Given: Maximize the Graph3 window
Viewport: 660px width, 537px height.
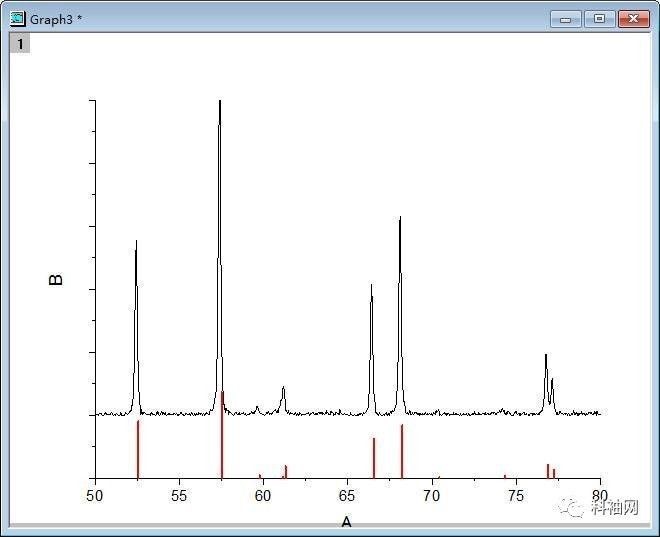Looking at the screenshot, I should (x=599, y=19).
